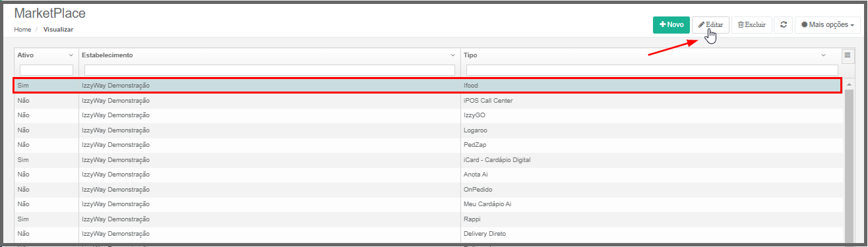Sort by Estabelecimento column header
Screen dimensions: 868x247
108,55
